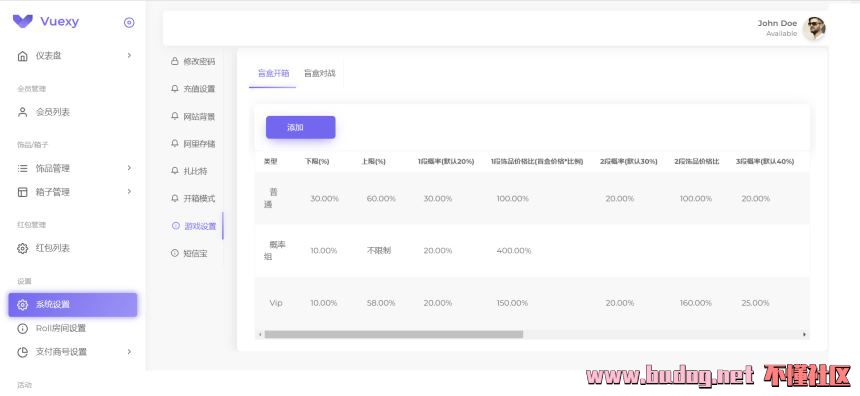Click the table horizontal scrollbar thumb
Screen dimensions: 860x396
coord(394,334)
